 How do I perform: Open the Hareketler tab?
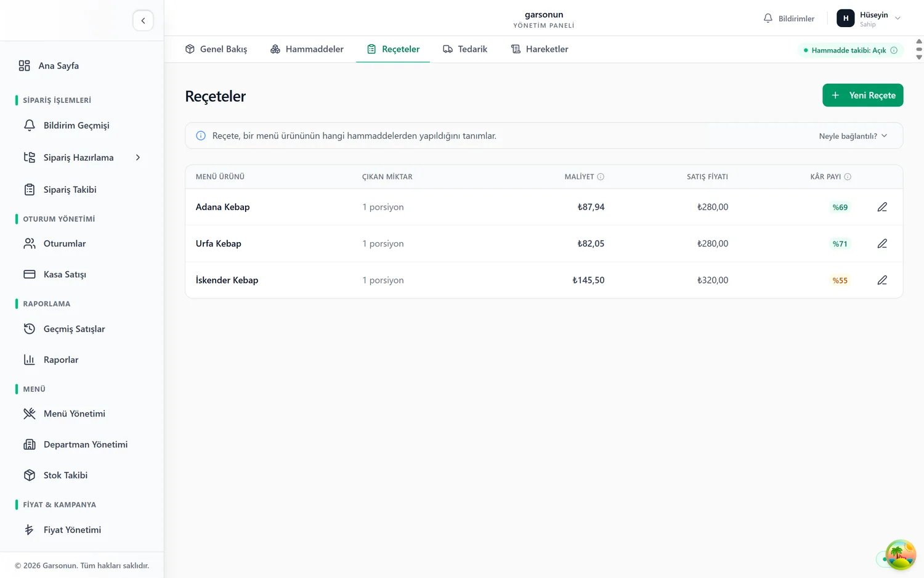540,49
